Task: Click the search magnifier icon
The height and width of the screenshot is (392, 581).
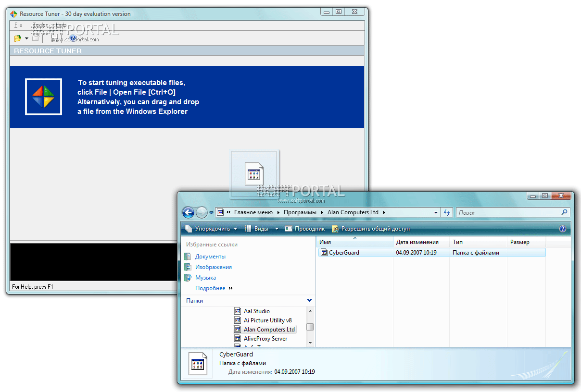Action: point(565,212)
